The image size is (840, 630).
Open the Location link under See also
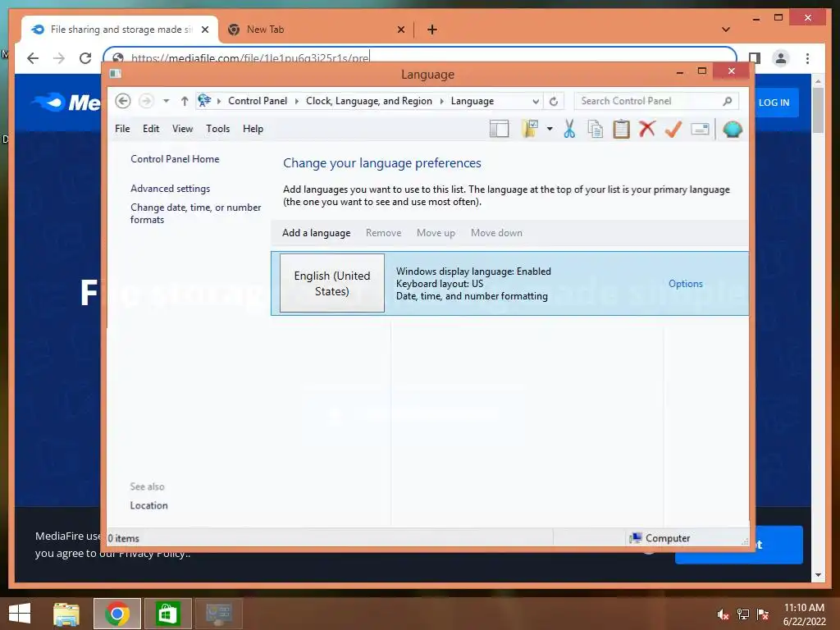pyautogui.click(x=148, y=505)
